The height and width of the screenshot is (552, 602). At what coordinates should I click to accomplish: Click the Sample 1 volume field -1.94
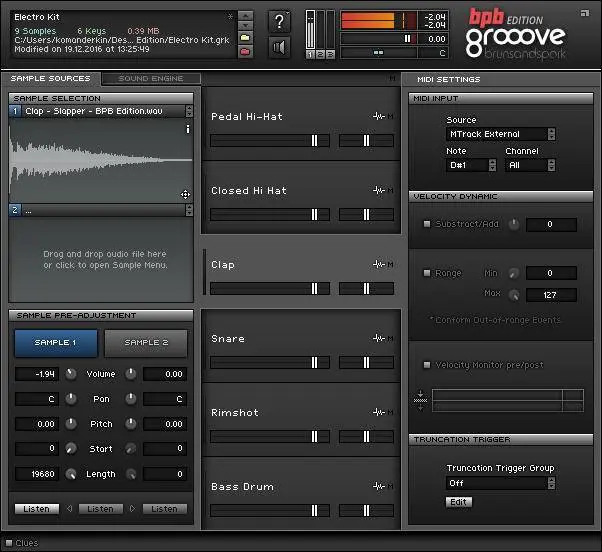[37, 374]
